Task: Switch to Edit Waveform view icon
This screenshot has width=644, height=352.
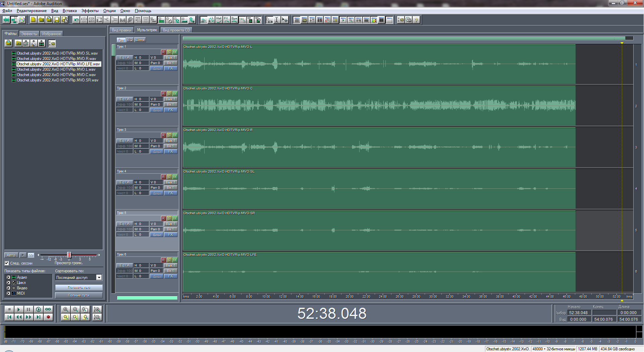Action: click(x=6, y=20)
